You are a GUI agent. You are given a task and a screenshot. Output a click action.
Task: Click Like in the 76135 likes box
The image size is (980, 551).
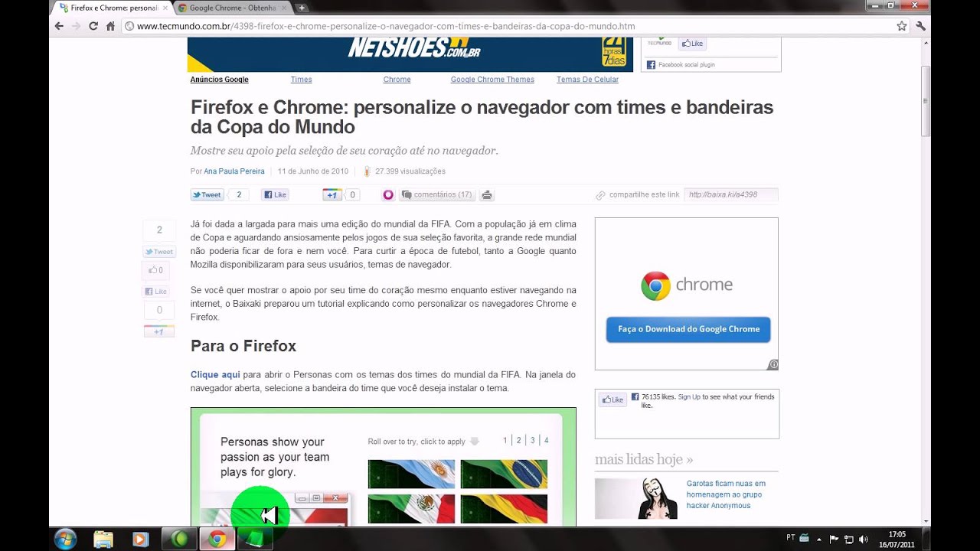click(612, 399)
